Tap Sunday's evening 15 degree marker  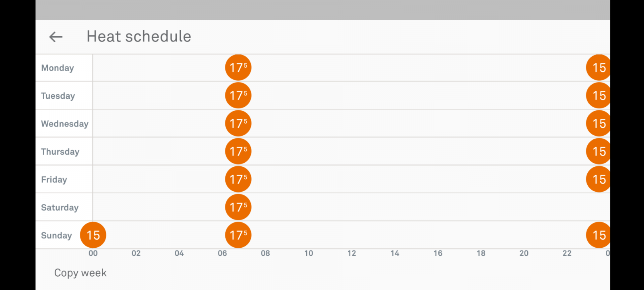598,235
